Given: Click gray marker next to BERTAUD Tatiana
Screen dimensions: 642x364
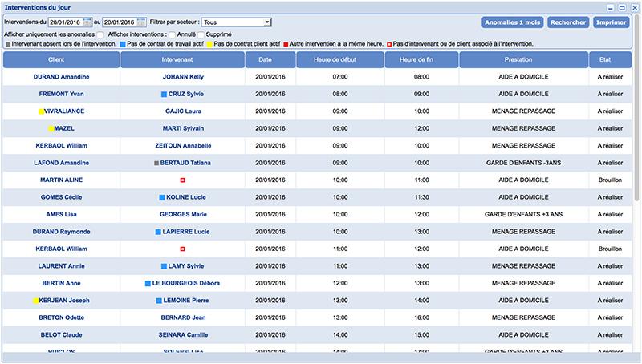Looking at the screenshot, I should (156, 163).
